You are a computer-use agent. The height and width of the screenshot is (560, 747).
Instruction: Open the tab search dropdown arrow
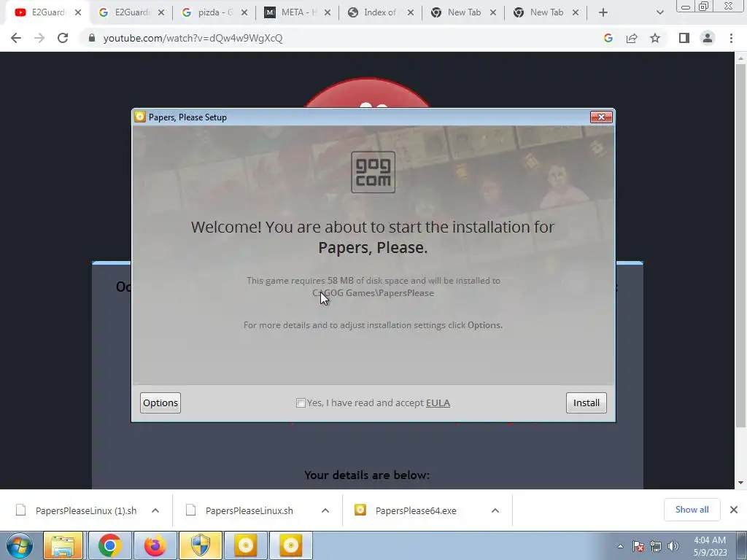659,12
